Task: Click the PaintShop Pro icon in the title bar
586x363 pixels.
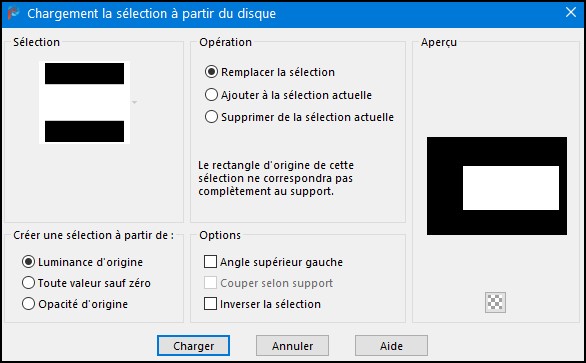Action: [x=13, y=13]
